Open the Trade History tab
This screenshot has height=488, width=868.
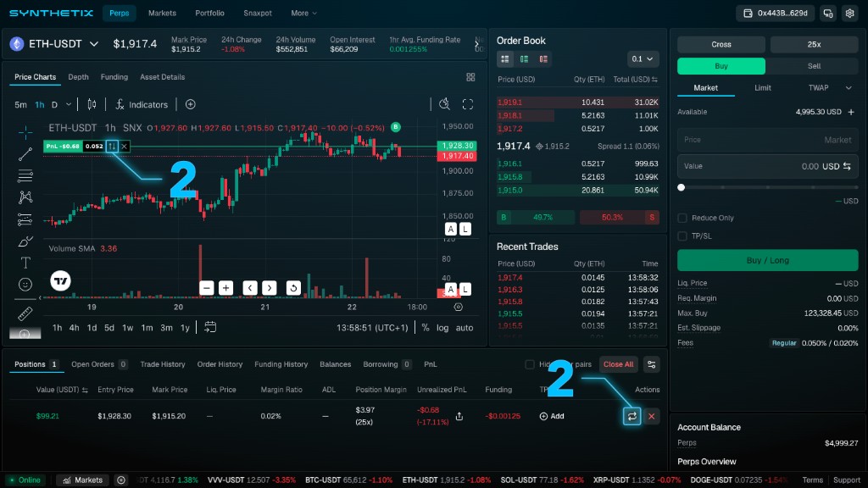[x=162, y=364]
